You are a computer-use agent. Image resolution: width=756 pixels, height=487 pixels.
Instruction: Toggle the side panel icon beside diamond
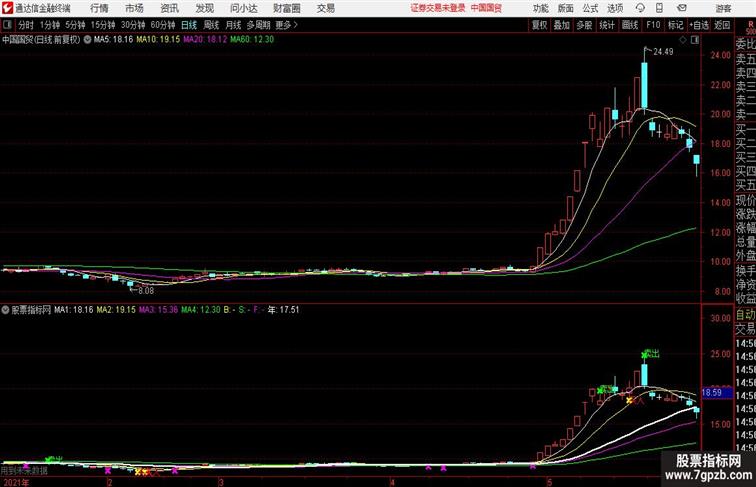coord(695,40)
